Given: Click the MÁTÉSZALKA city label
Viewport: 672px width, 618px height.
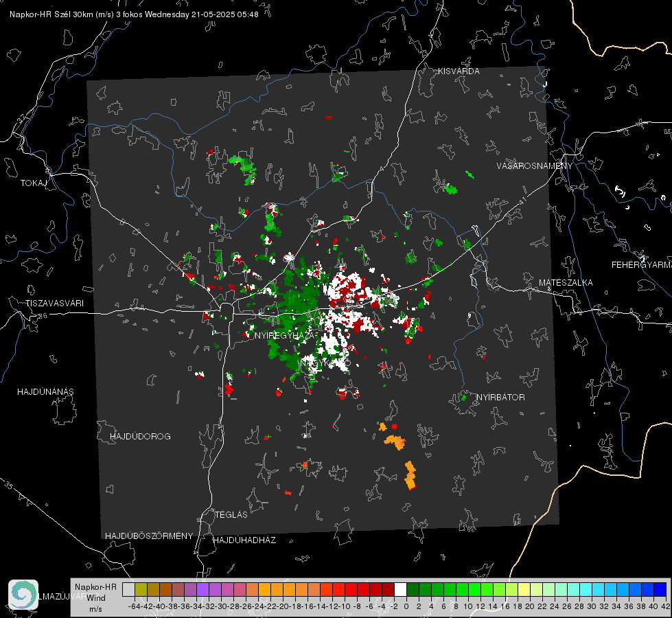Looking at the screenshot, I should tap(566, 283).
